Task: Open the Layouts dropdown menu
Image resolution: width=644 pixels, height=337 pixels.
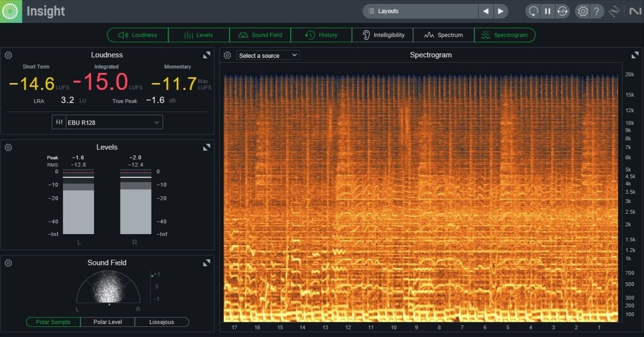Action: pos(420,11)
